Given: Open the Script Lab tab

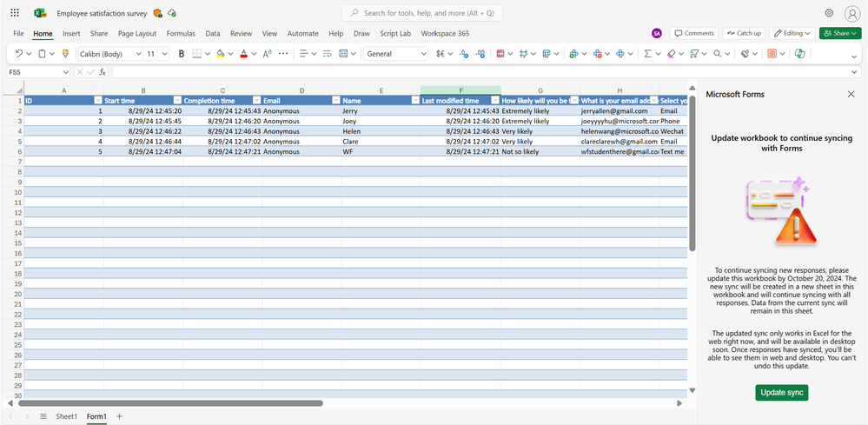Looking at the screenshot, I should [395, 33].
